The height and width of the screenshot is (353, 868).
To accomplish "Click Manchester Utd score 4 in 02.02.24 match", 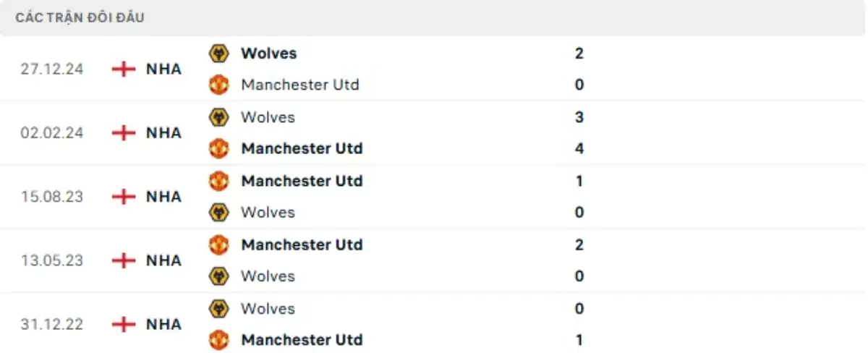I will [x=579, y=149].
